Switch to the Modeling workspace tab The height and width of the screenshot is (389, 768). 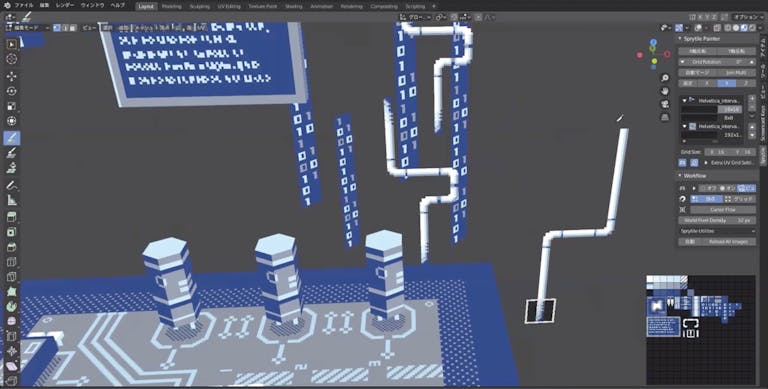pos(171,6)
